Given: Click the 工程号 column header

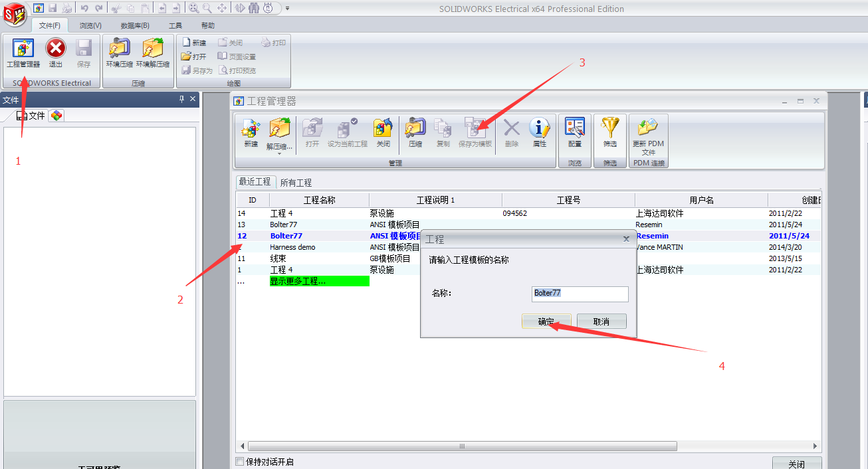Looking at the screenshot, I should pos(569,200).
